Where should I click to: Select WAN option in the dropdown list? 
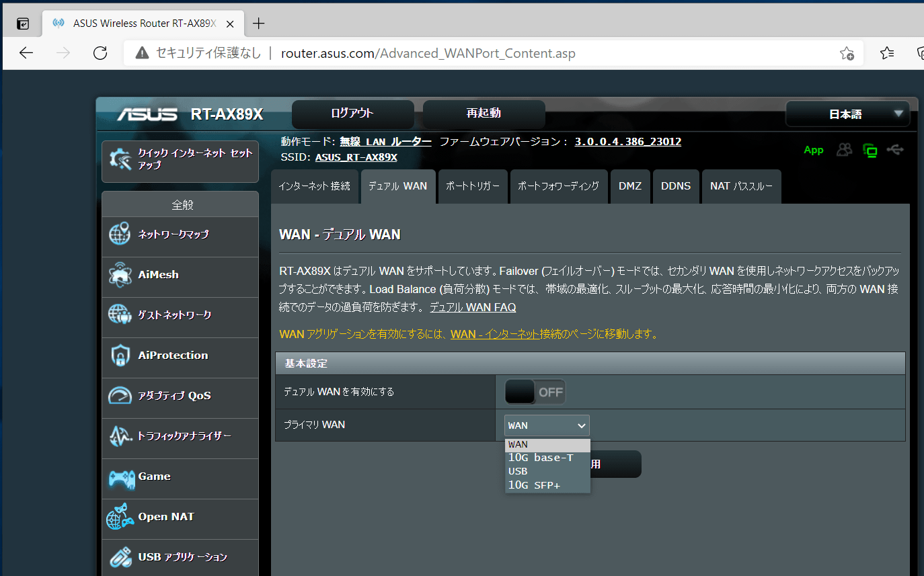(547, 445)
